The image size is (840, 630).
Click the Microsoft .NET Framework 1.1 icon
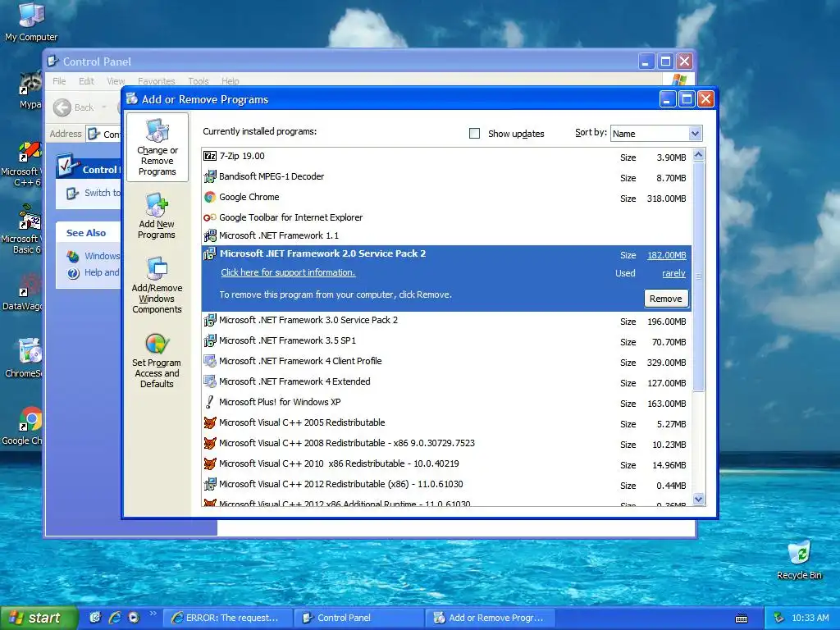point(210,235)
